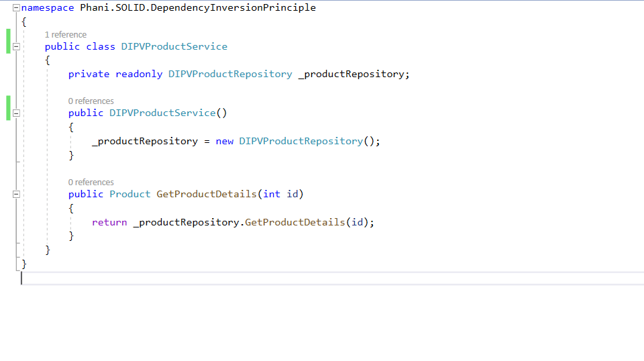Click DIPVProductRepository after the new keyword
The height and width of the screenshot is (361, 644).
[301, 142]
